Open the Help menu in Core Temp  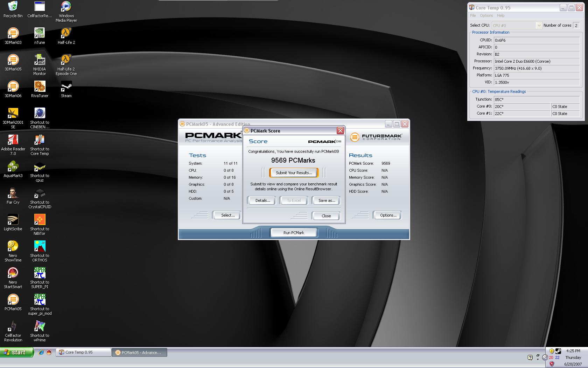pos(500,15)
